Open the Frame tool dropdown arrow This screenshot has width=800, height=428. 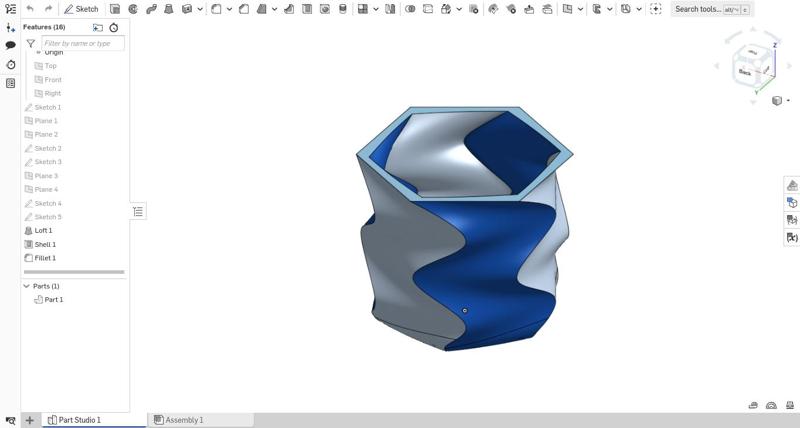(609, 9)
